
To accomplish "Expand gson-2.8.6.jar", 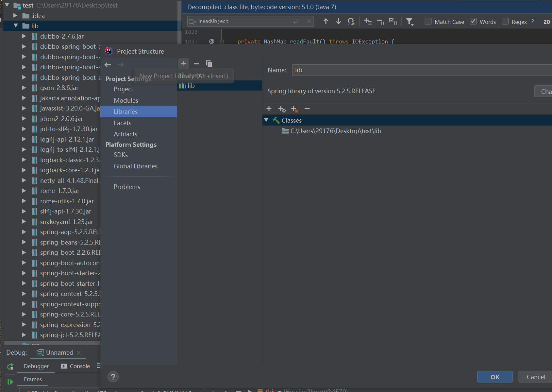I will pos(24,88).
